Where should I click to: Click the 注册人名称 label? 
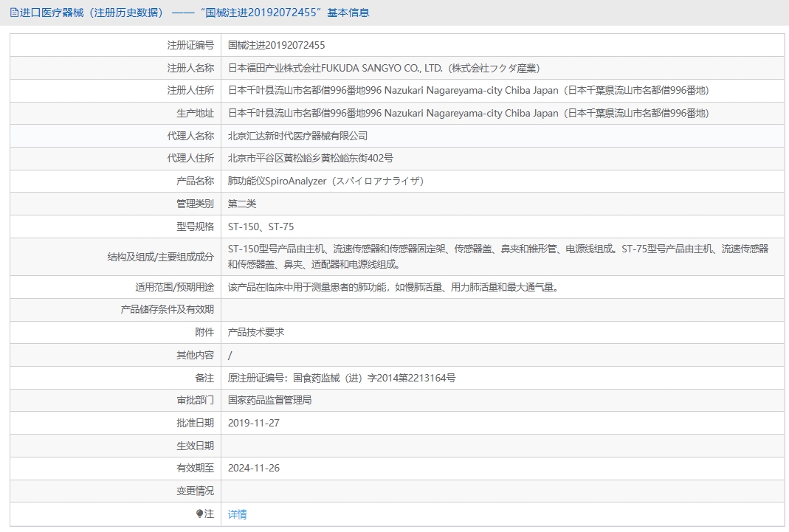[190, 68]
